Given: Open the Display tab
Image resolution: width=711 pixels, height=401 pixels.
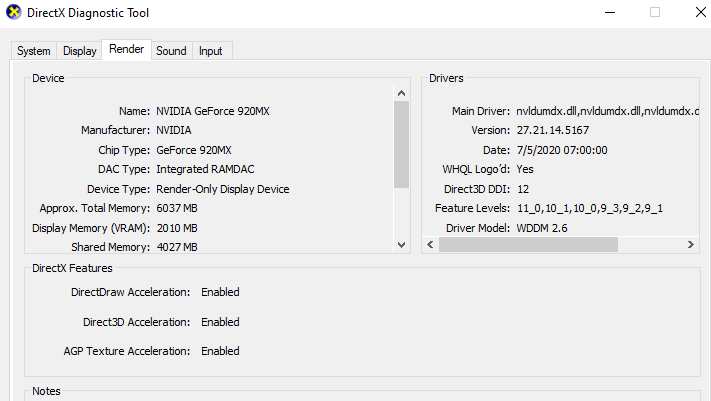Looking at the screenshot, I should (x=79, y=51).
